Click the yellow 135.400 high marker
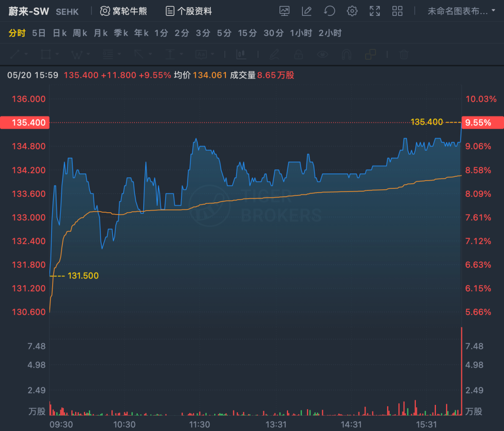 (427, 122)
